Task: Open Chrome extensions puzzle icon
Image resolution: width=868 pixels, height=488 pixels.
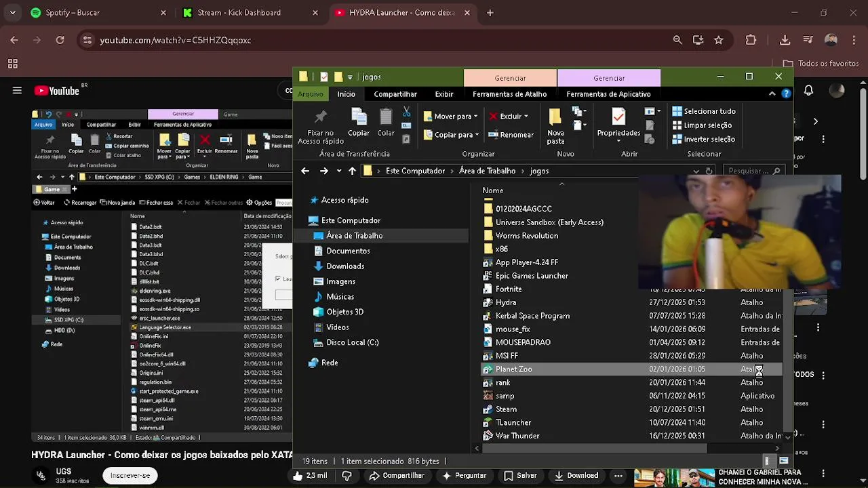Action: click(x=751, y=40)
